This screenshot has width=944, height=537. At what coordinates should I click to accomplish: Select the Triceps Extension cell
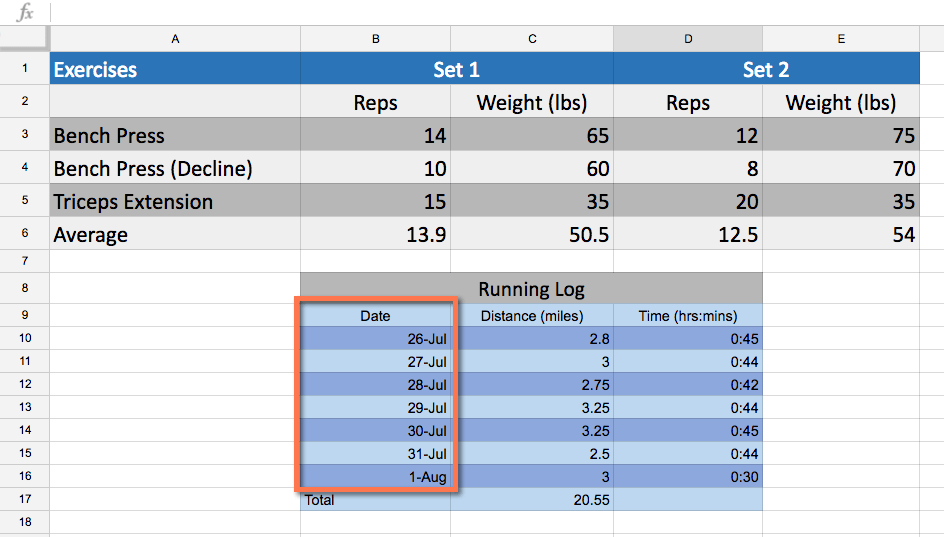pos(175,202)
